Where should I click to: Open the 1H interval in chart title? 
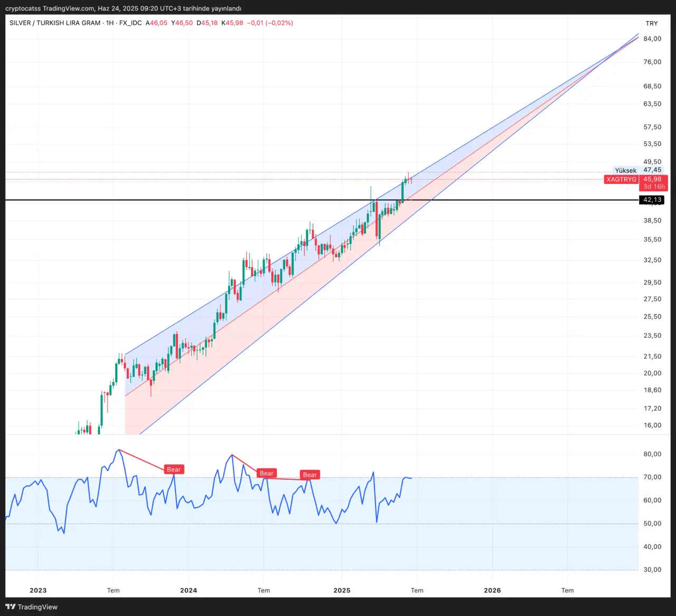pos(110,23)
